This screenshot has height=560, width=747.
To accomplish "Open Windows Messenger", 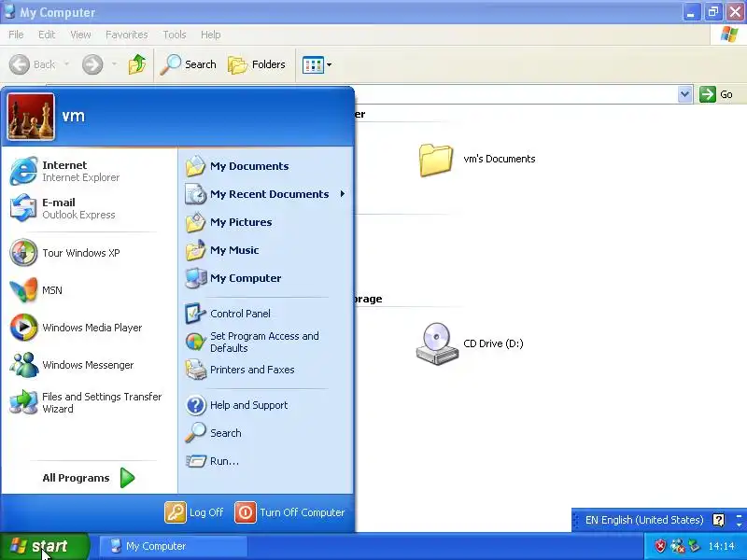I will (x=89, y=365).
